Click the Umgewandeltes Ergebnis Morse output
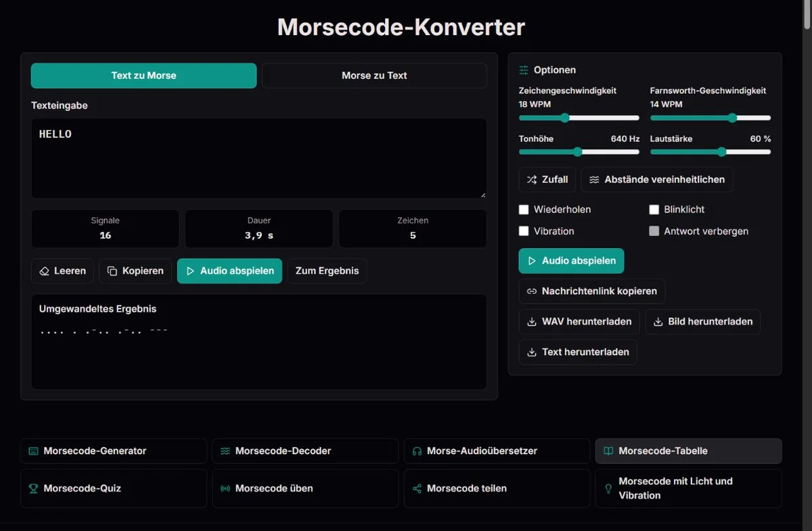The height and width of the screenshot is (531, 812). 104,332
